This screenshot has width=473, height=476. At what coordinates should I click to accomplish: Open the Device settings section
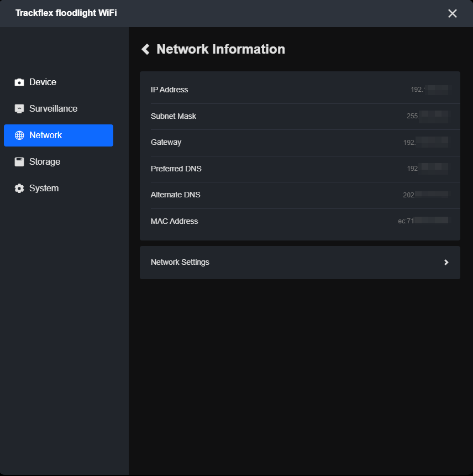pos(59,82)
